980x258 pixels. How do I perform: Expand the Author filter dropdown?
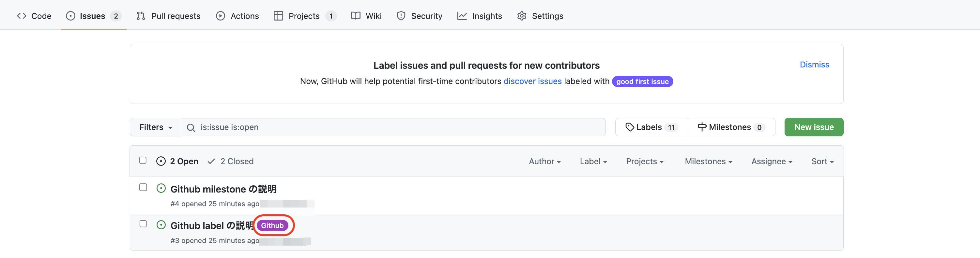pos(544,162)
